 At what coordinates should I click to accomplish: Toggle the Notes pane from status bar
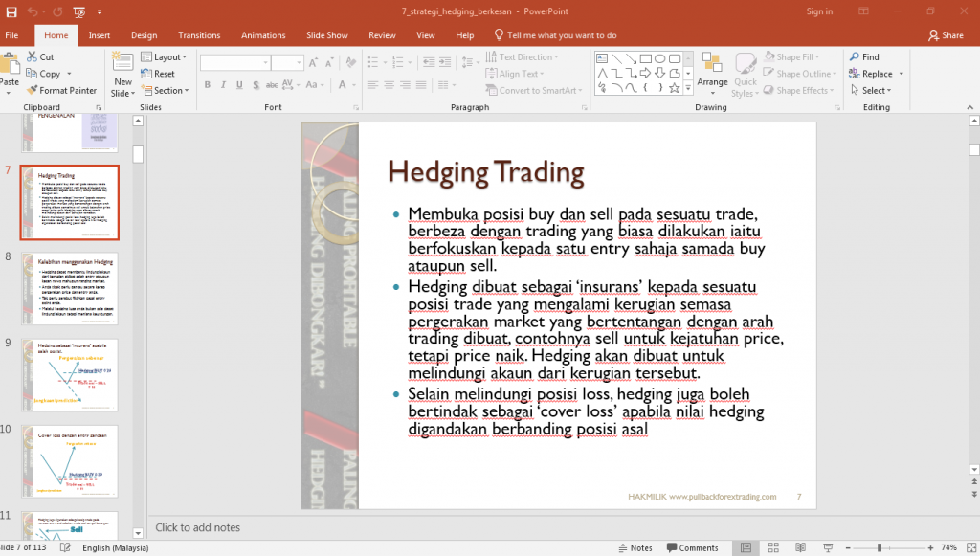[635, 548]
